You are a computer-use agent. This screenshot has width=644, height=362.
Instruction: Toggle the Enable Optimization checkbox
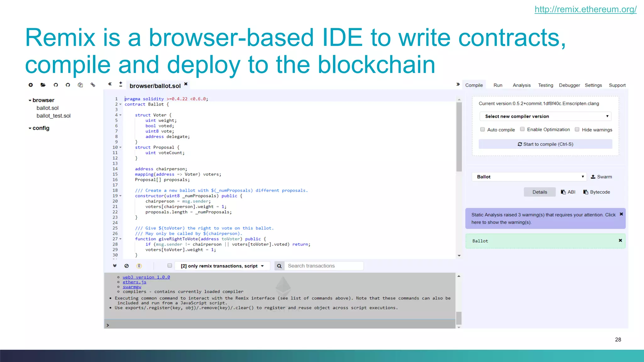(522, 129)
